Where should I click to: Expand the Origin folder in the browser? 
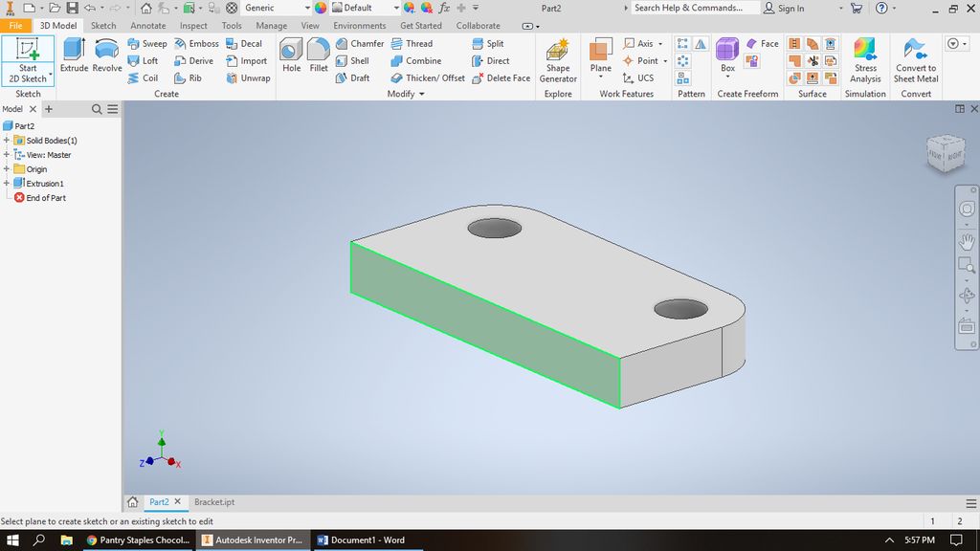point(6,168)
